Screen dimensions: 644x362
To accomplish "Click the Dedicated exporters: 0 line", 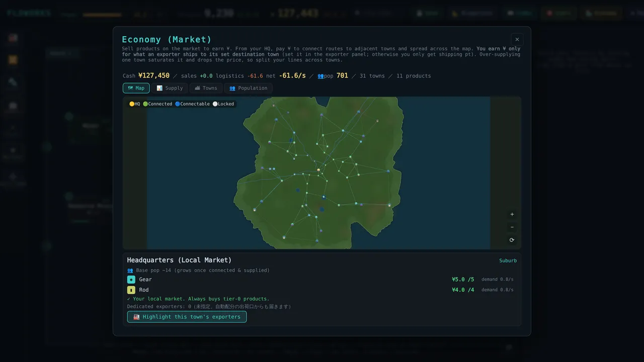I will click(x=209, y=307).
